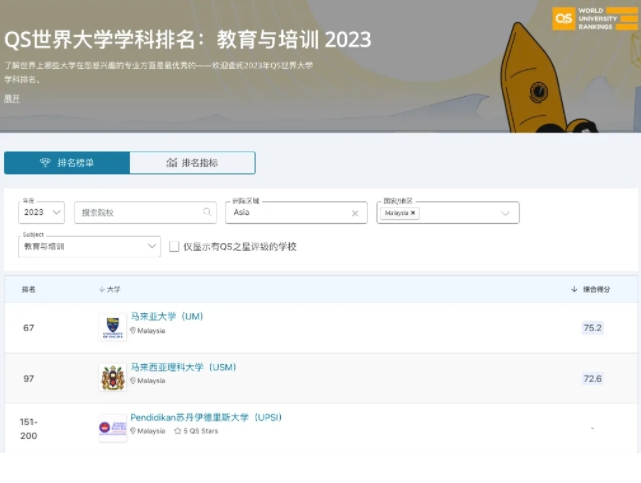Sort by 大学 column header
Screen dimensions: 641x483
[110, 289]
